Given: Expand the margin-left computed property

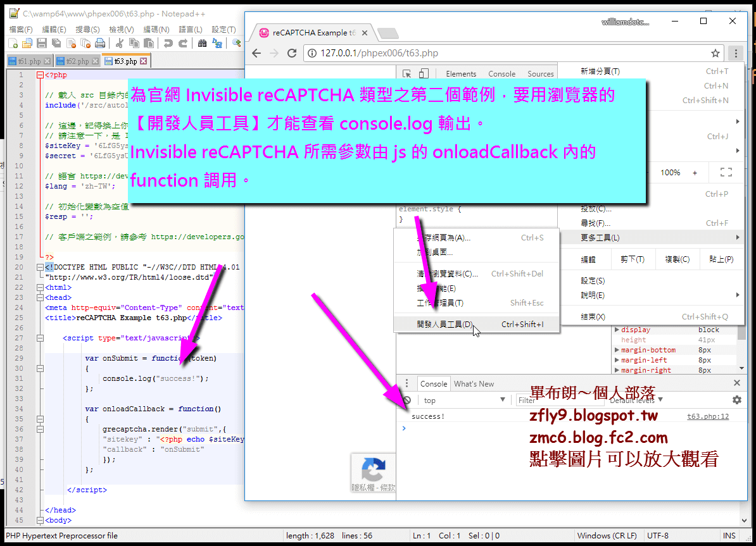Looking at the screenshot, I should 617,360.
